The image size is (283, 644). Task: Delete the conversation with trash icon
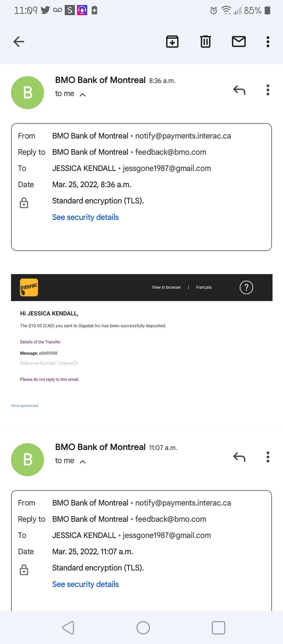(x=205, y=41)
